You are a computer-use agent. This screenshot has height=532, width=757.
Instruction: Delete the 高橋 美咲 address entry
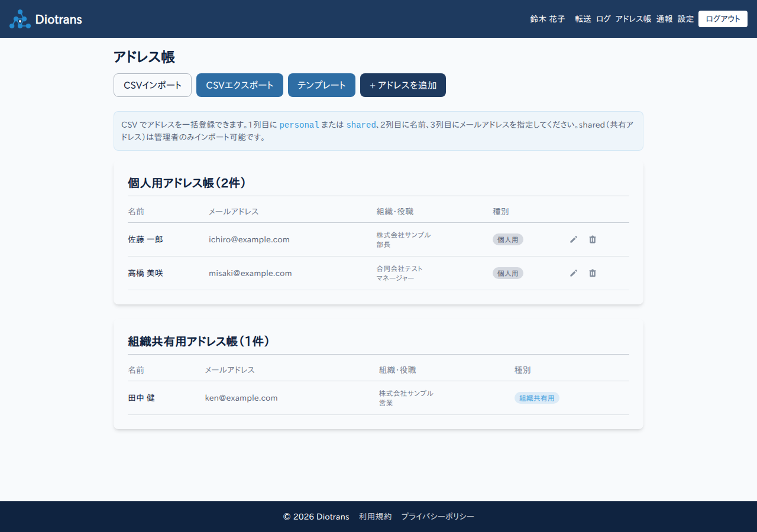593,273
